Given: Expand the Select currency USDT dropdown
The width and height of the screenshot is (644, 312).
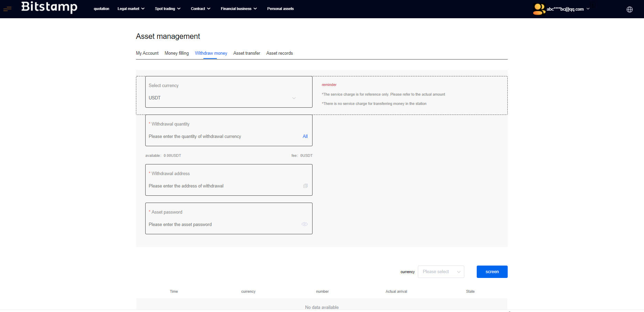Looking at the screenshot, I should coord(229,98).
